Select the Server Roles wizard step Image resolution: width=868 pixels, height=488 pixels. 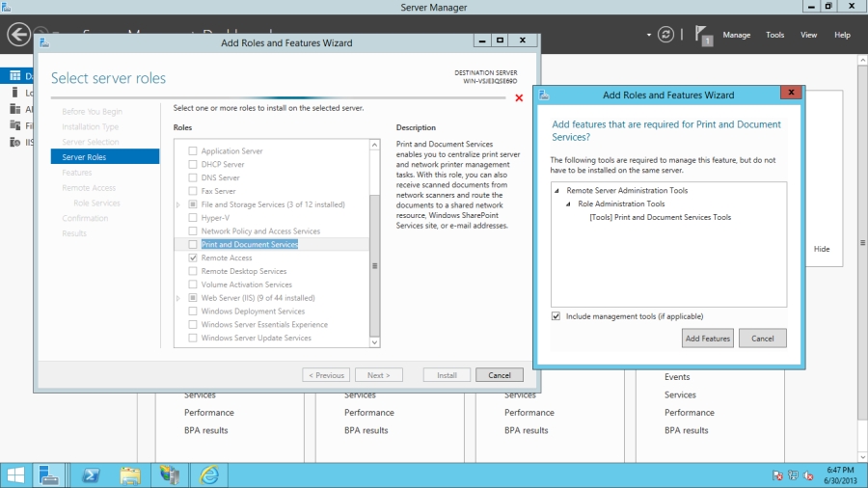[x=104, y=156]
